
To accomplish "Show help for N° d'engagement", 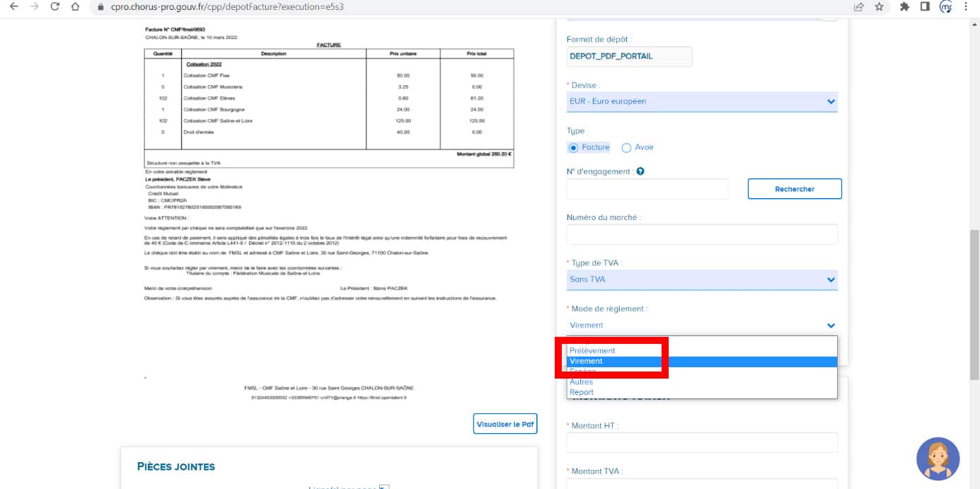I will tap(640, 171).
